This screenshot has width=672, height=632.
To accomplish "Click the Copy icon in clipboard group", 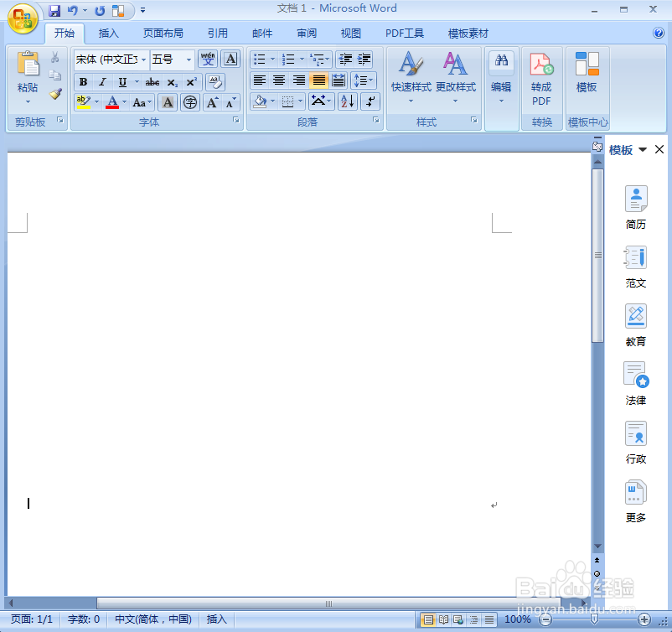I will [x=54, y=75].
